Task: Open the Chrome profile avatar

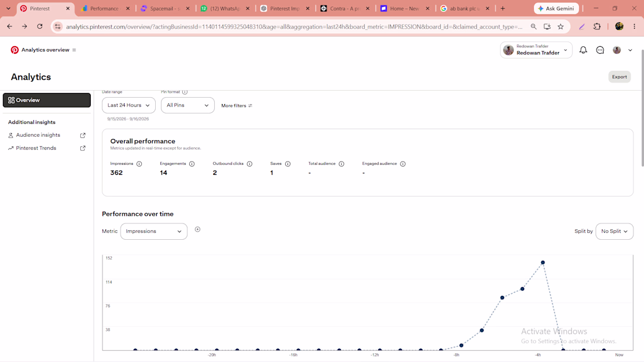Action: [619, 26]
